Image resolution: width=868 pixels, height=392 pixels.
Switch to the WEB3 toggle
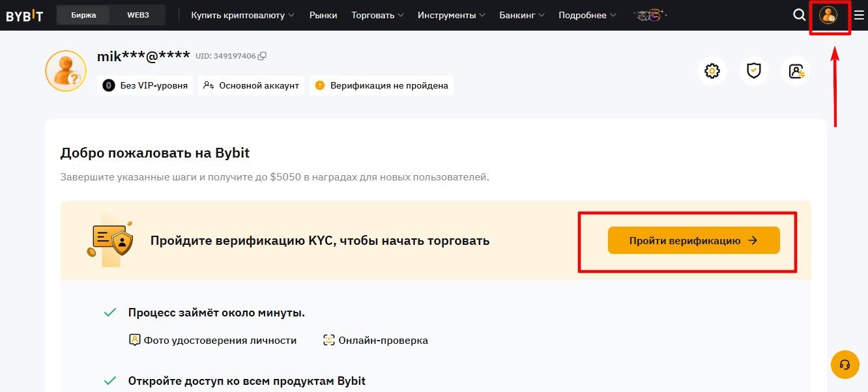(137, 15)
